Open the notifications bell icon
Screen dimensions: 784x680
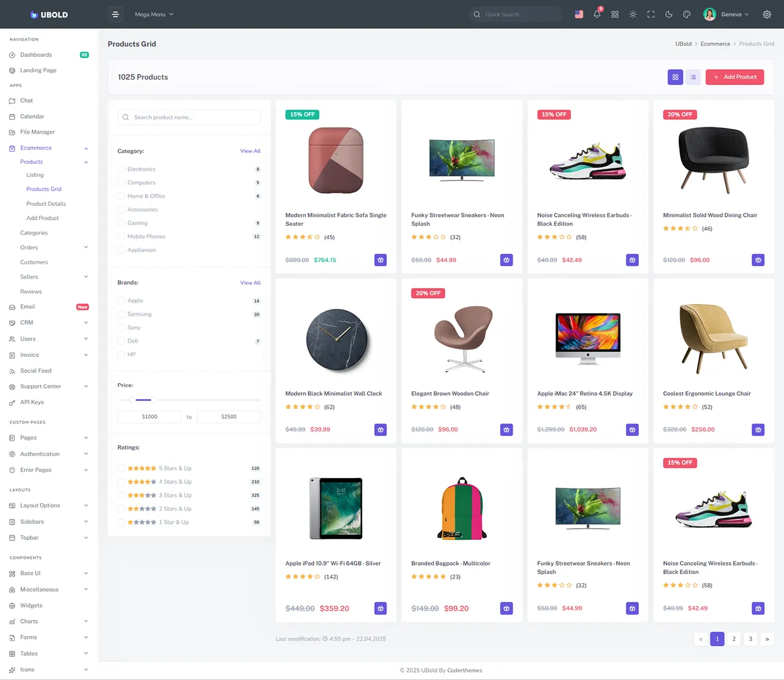(x=597, y=14)
